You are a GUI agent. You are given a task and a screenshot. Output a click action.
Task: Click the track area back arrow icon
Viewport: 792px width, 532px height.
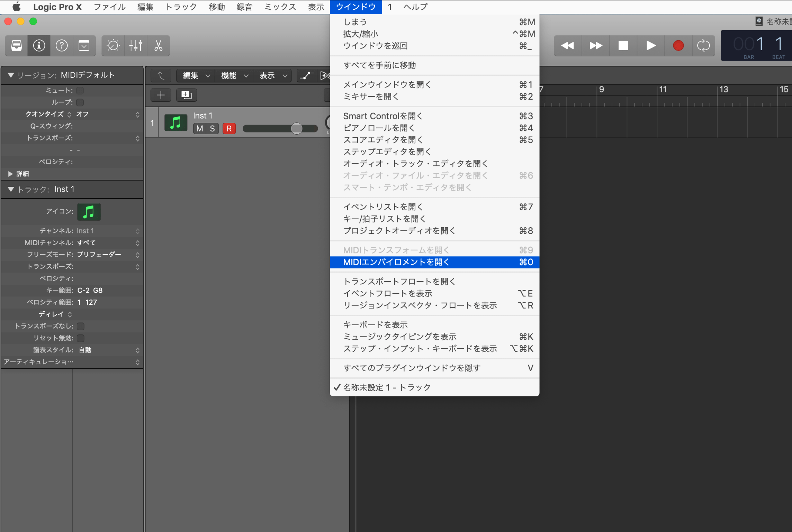tap(161, 75)
